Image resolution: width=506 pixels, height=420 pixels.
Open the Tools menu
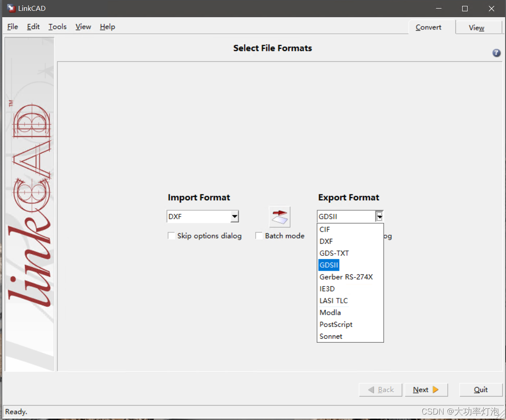click(x=57, y=27)
